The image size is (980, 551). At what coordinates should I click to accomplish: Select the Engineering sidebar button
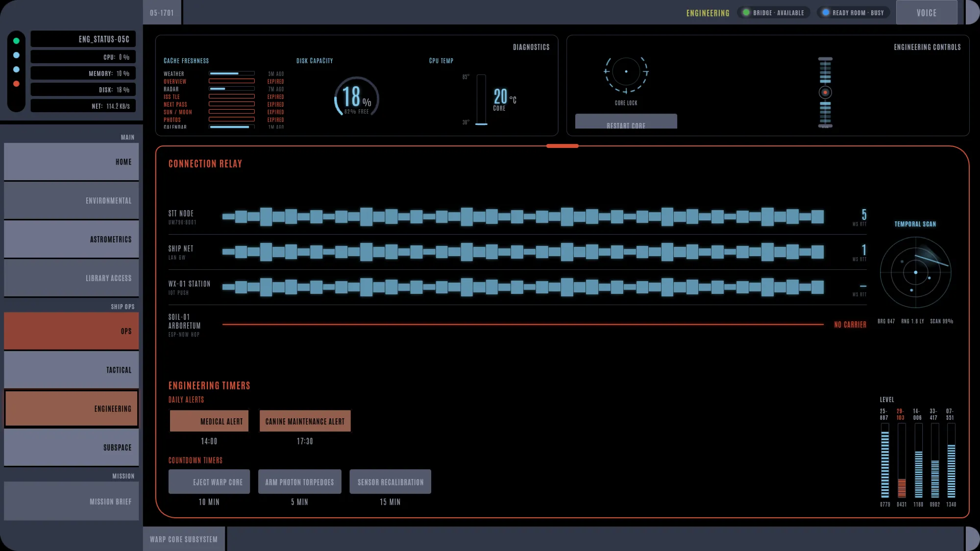pos(72,408)
